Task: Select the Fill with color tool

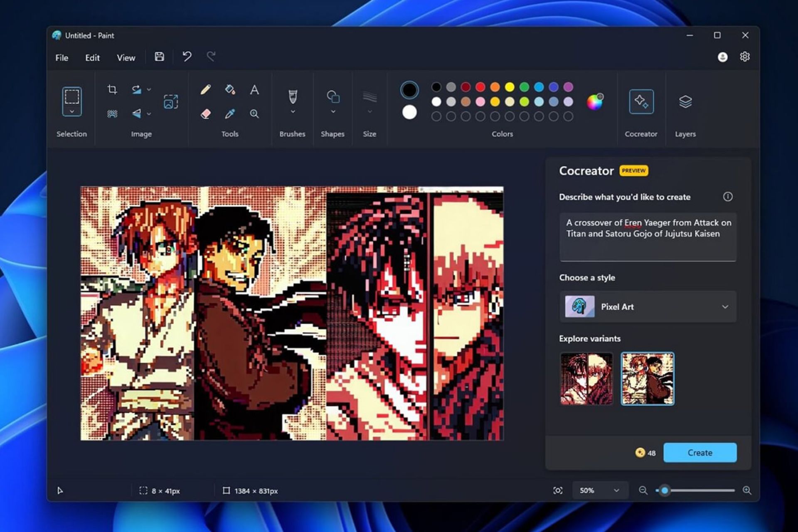Action: (230, 90)
